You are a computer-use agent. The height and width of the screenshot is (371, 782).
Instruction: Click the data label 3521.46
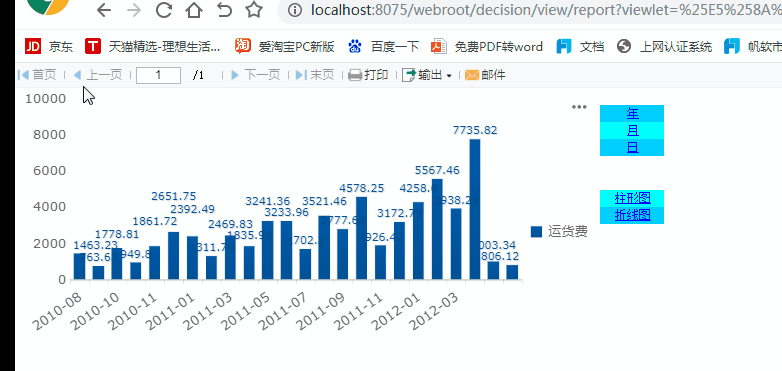click(x=325, y=201)
